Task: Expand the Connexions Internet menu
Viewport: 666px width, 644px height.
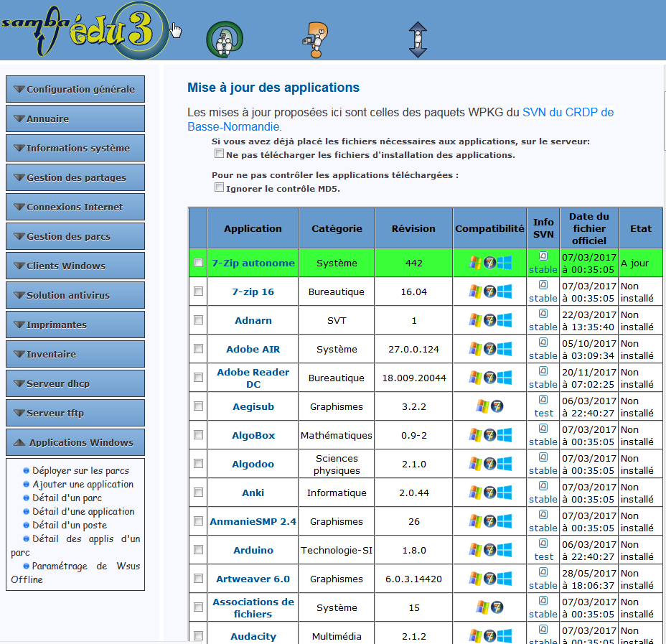Action: [75, 207]
